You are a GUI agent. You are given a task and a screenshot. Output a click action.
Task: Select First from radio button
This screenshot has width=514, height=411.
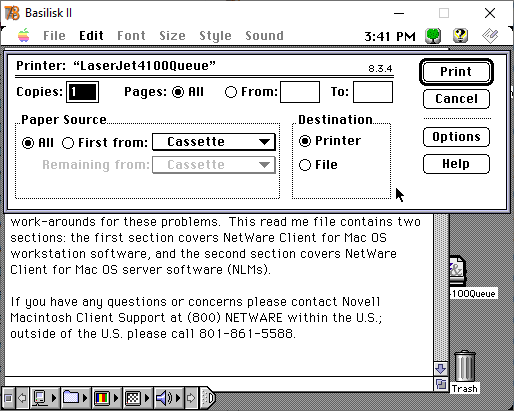(68, 143)
